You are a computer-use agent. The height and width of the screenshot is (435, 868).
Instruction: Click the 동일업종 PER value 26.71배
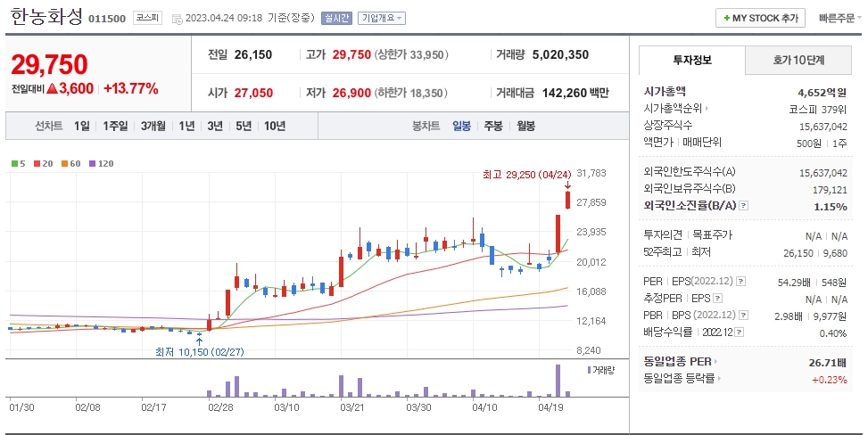[x=828, y=363]
